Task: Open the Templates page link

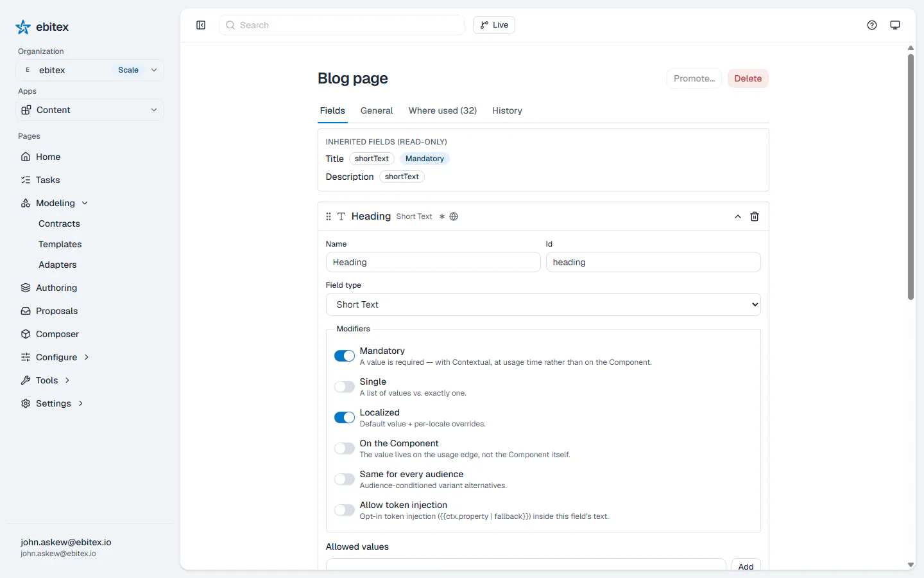Action: pos(60,244)
